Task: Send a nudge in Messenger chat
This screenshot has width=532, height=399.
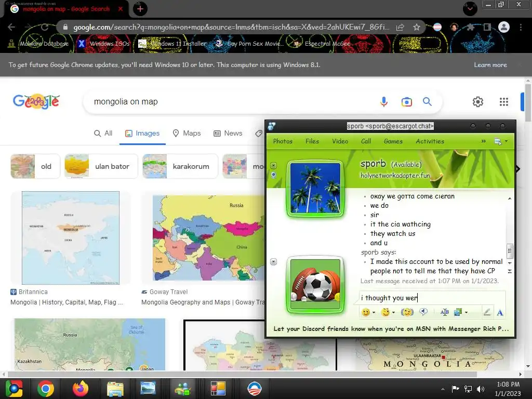Action: (x=407, y=312)
